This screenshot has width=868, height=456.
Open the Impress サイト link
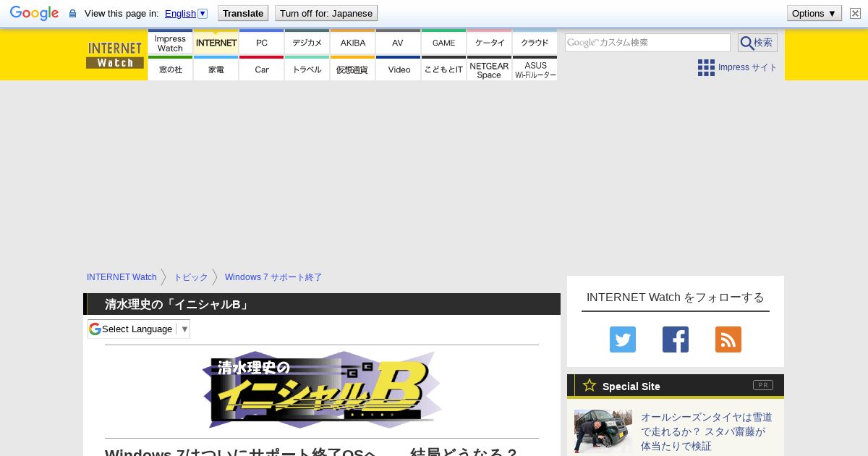(747, 67)
